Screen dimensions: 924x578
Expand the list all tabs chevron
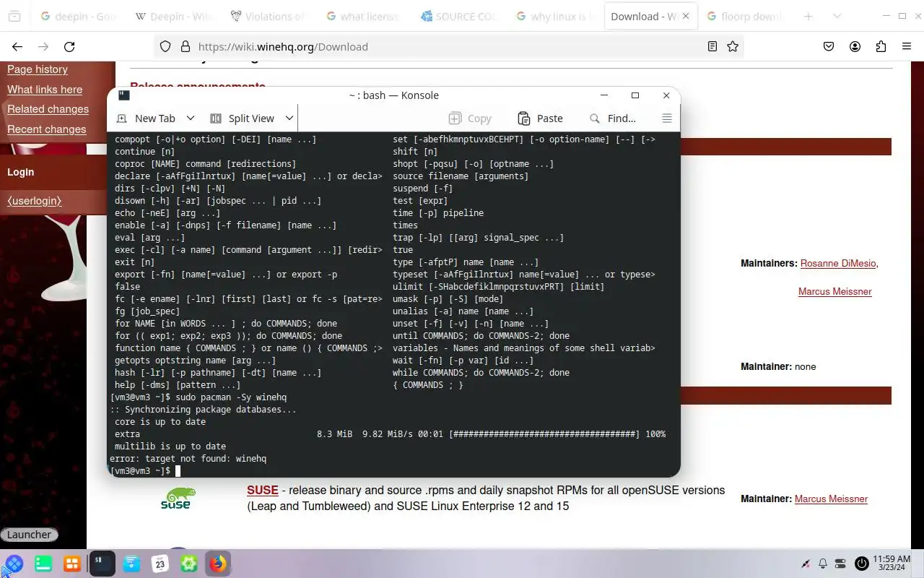click(x=837, y=16)
